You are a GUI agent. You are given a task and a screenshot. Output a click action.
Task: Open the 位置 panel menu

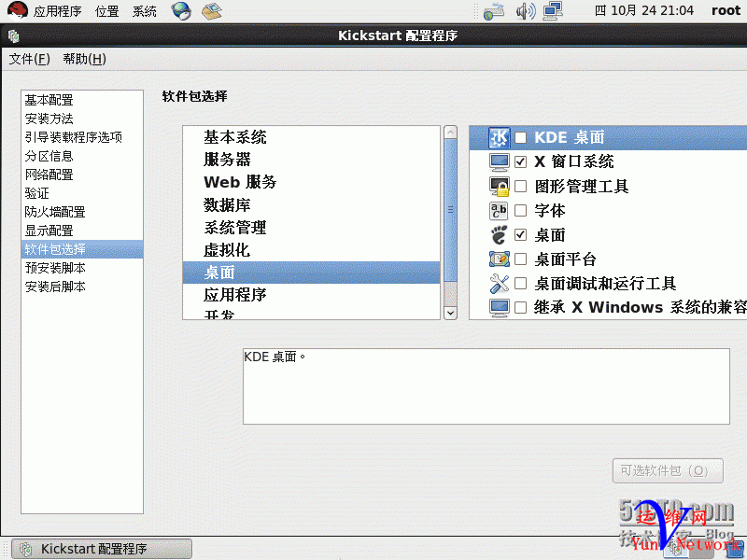pos(106,11)
